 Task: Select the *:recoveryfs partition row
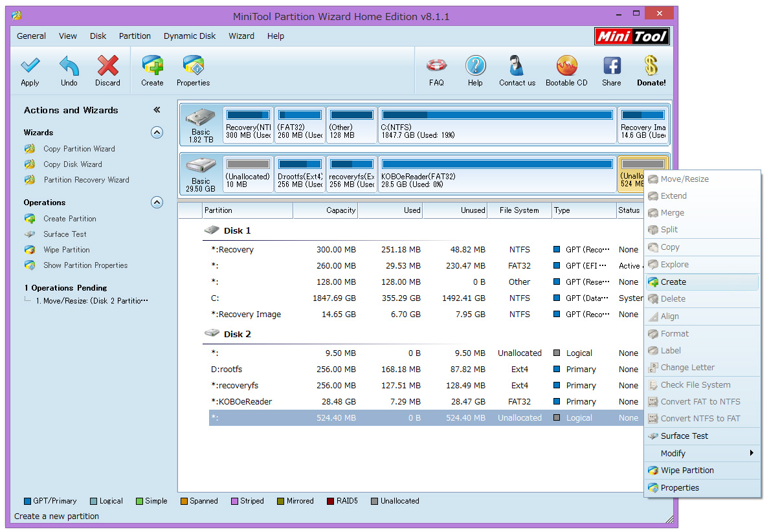click(x=426, y=385)
